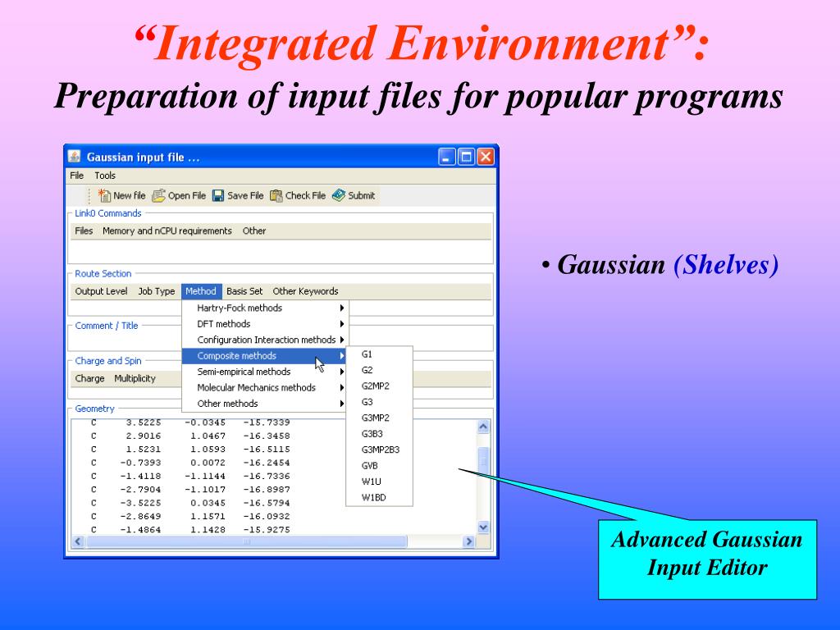Select G3 composite method
Image resolution: width=840 pixels, height=630 pixels.
click(x=379, y=402)
